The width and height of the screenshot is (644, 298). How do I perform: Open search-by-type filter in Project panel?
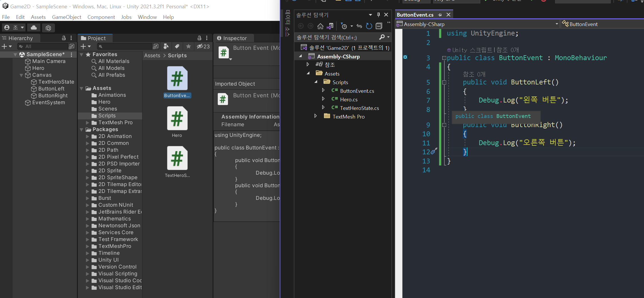pos(166,46)
